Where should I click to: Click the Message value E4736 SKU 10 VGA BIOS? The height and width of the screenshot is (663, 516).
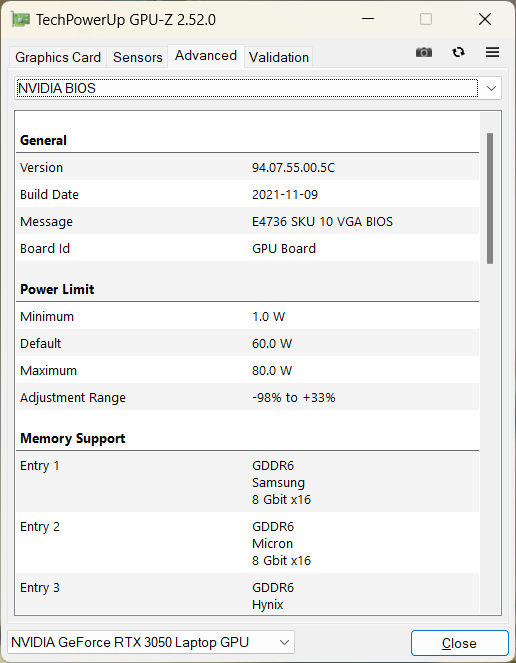click(322, 222)
